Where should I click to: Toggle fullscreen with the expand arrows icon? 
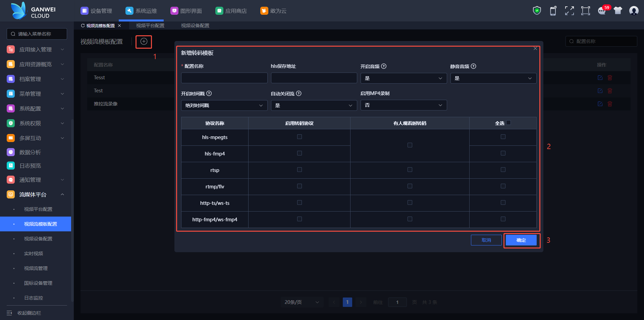click(569, 11)
